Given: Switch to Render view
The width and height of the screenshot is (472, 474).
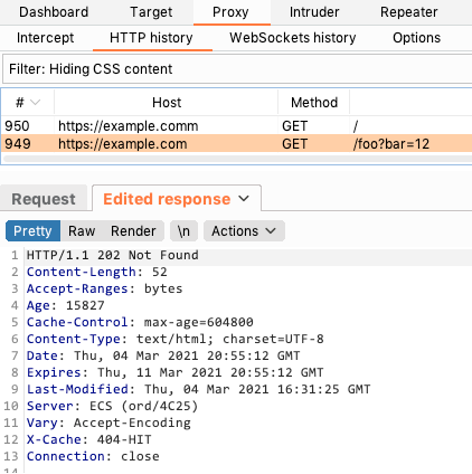Looking at the screenshot, I should (133, 231).
